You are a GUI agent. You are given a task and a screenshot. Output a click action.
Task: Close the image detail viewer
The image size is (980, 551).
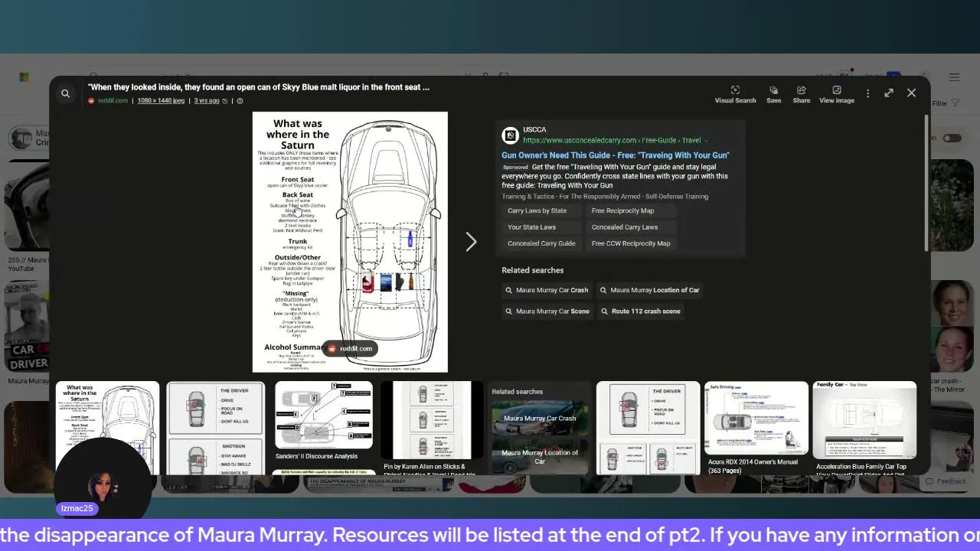(x=911, y=93)
